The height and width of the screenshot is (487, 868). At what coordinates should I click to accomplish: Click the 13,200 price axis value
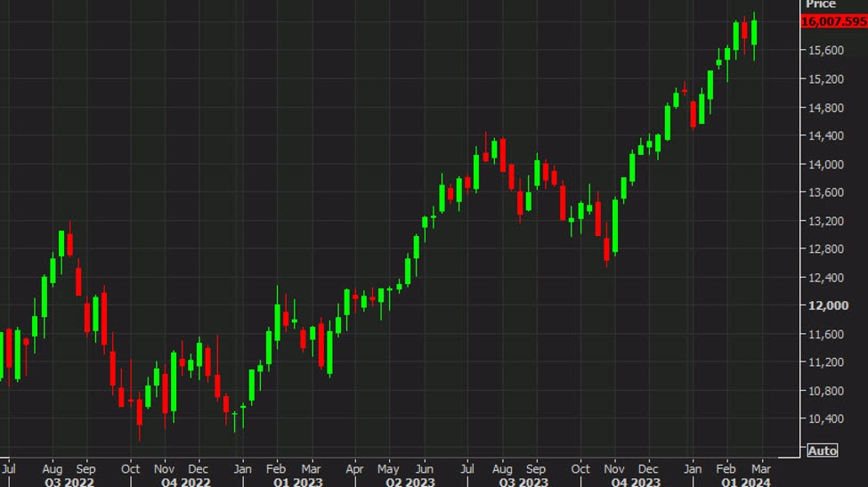point(826,221)
